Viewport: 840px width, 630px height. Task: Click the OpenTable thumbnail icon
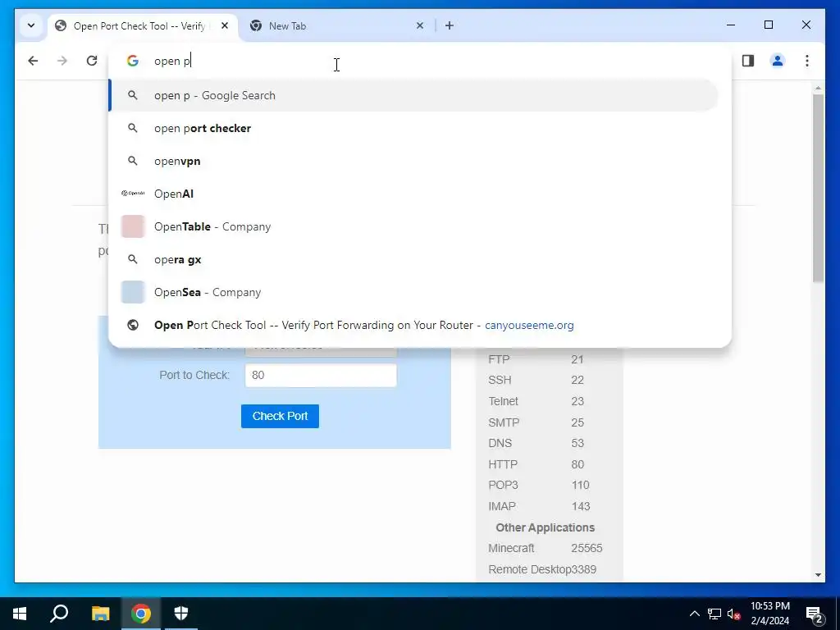[133, 226]
